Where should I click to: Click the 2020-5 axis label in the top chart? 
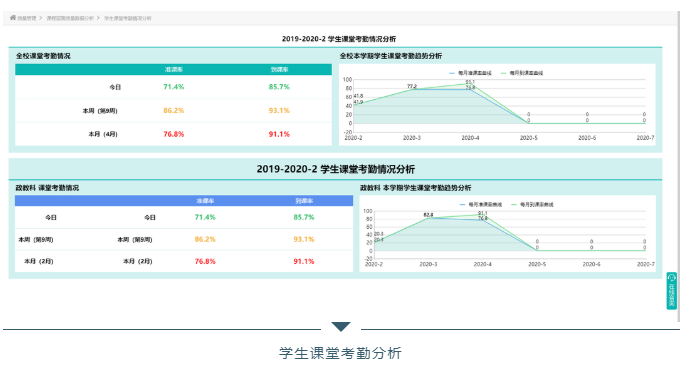tap(529, 138)
